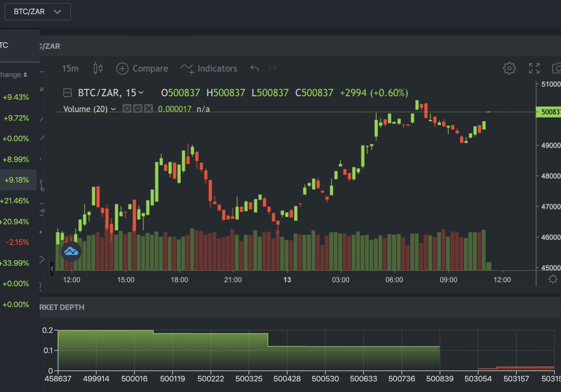This screenshot has width=561, height=392.
Task: Undo the last chart action
Action: (254, 69)
